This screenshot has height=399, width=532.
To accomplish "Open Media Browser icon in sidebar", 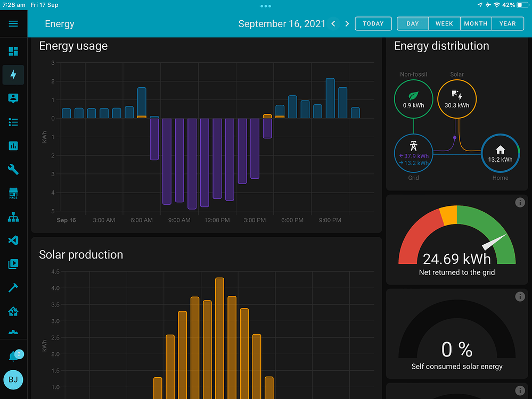I will (13, 264).
